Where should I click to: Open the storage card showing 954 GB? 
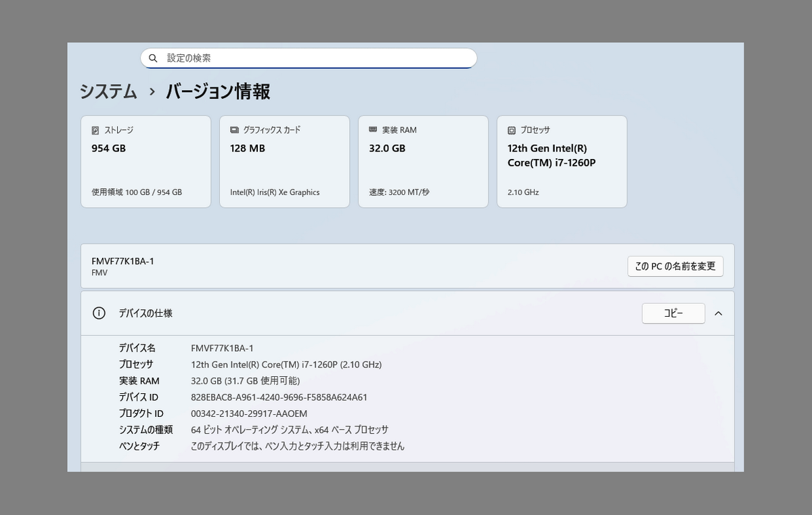tap(145, 161)
